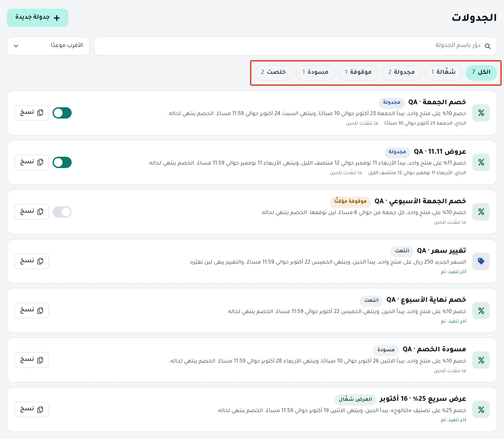Click the percent icon of خصم الجمعة row
Viewport: 504px width, 439px height.
pos(481,113)
